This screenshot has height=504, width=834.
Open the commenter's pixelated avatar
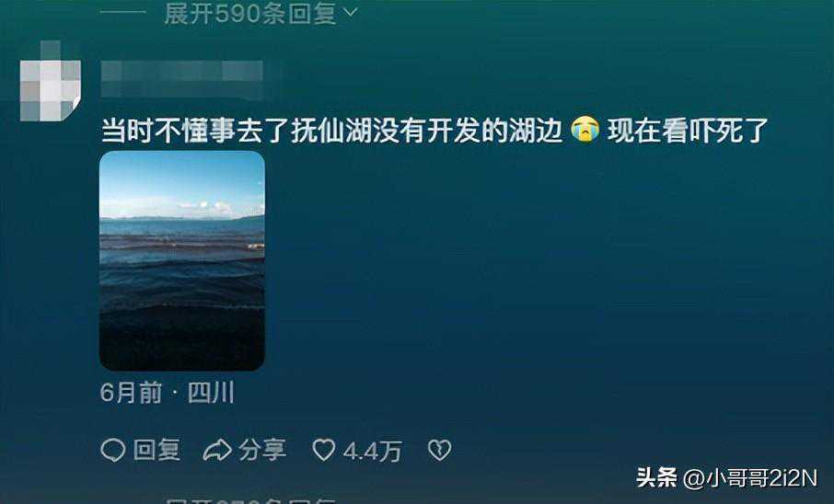[x=51, y=81]
